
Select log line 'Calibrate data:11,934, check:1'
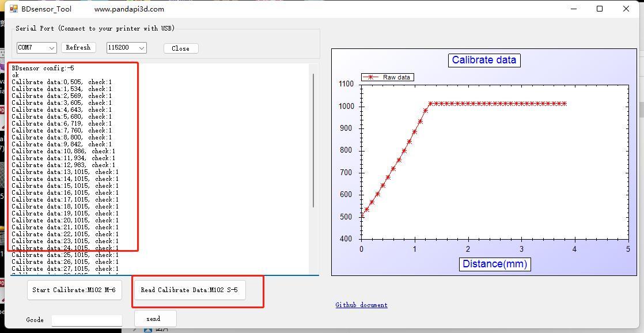(63, 158)
